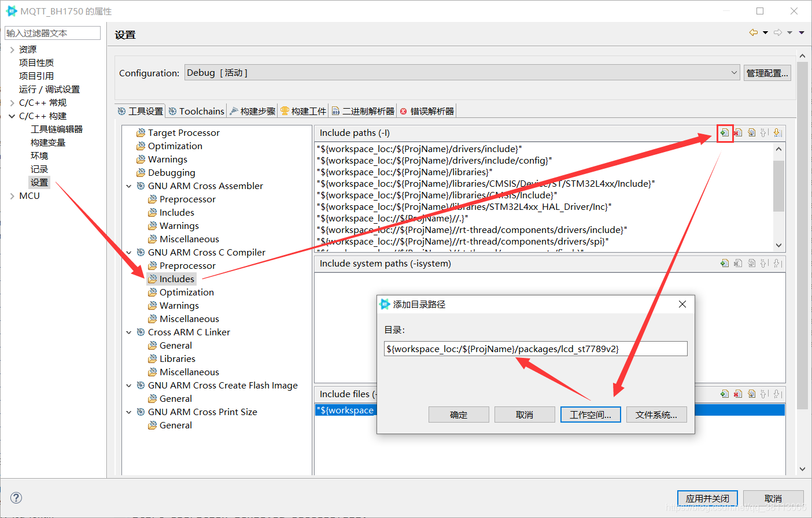Open help via the question mark icon
Viewport: 812px width, 518px height.
tap(16, 498)
